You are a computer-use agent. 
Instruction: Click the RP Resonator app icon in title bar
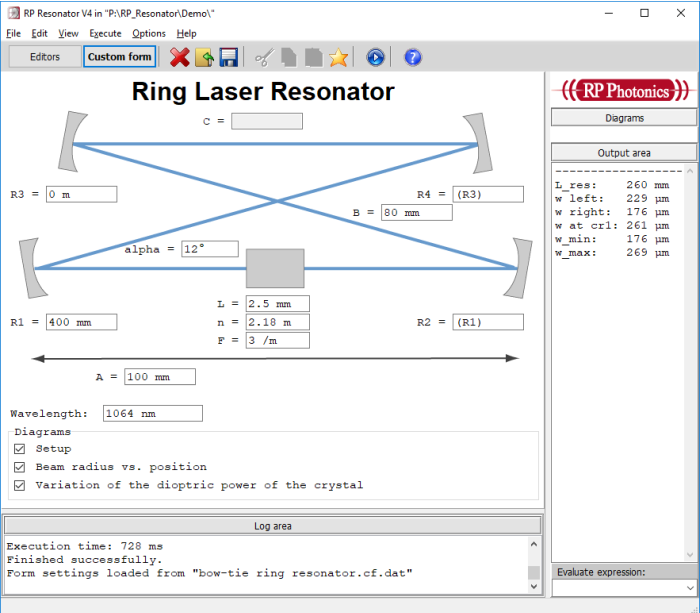coord(14,13)
